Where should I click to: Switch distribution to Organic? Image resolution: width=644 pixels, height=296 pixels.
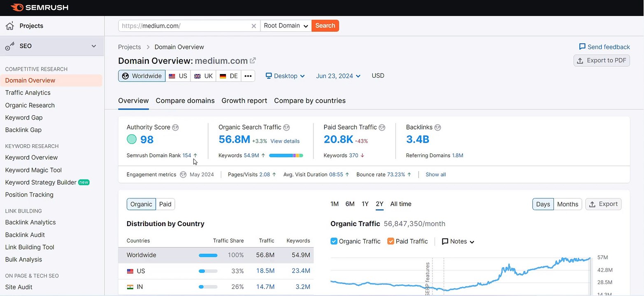[x=141, y=204]
